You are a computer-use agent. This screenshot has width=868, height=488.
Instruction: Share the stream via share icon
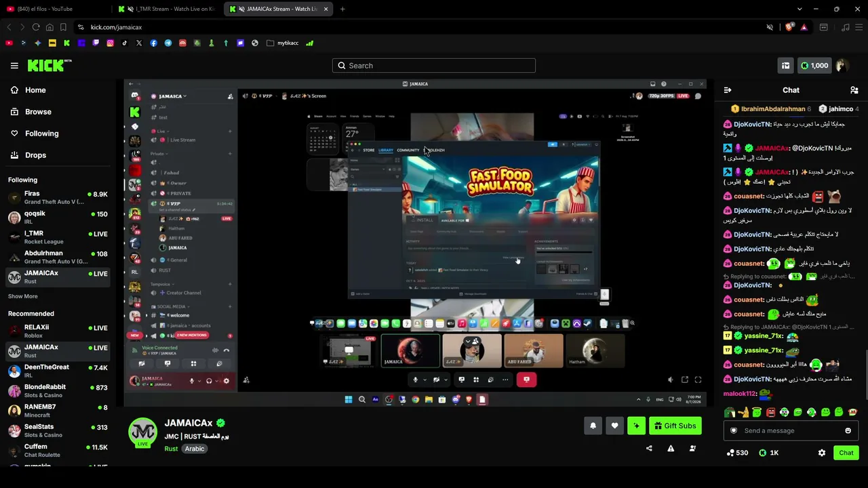(x=649, y=449)
